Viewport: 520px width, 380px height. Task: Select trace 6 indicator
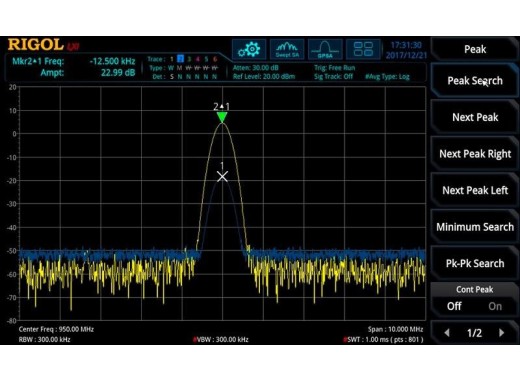[215, 59]
